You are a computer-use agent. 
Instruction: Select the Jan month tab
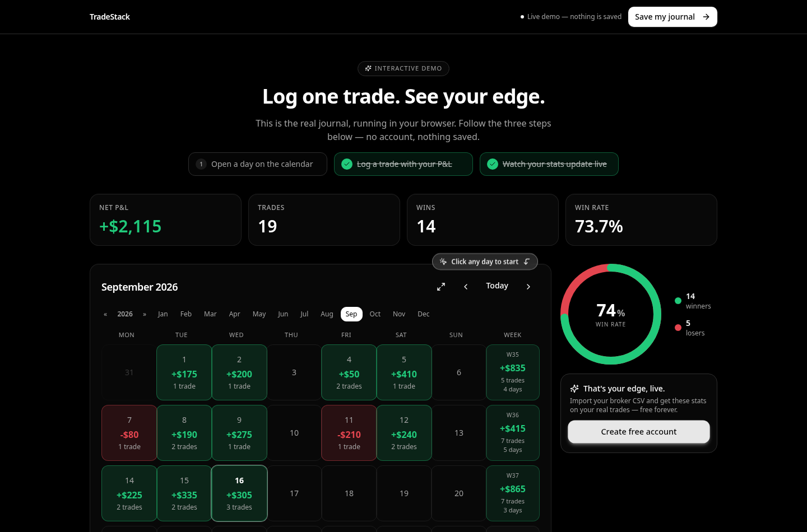pos(163,314)
